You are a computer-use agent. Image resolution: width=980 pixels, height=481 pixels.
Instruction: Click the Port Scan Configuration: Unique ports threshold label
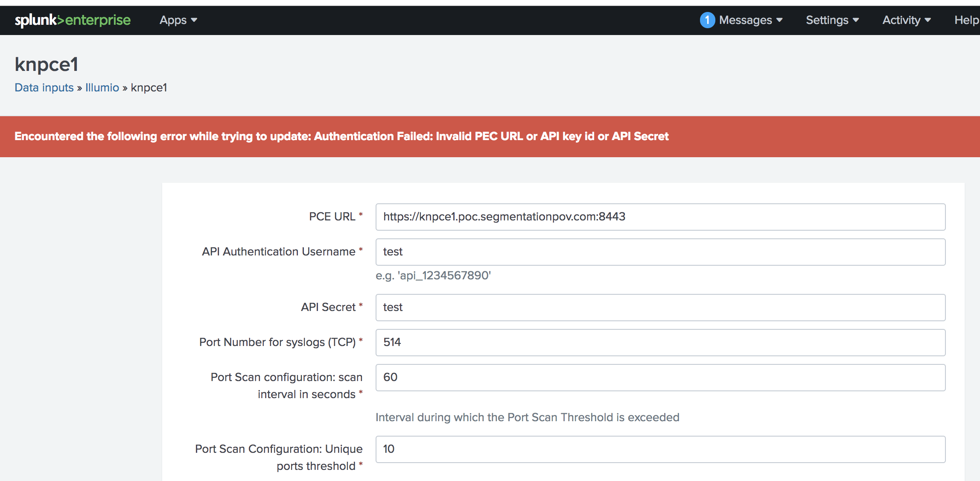click(279, 458)
